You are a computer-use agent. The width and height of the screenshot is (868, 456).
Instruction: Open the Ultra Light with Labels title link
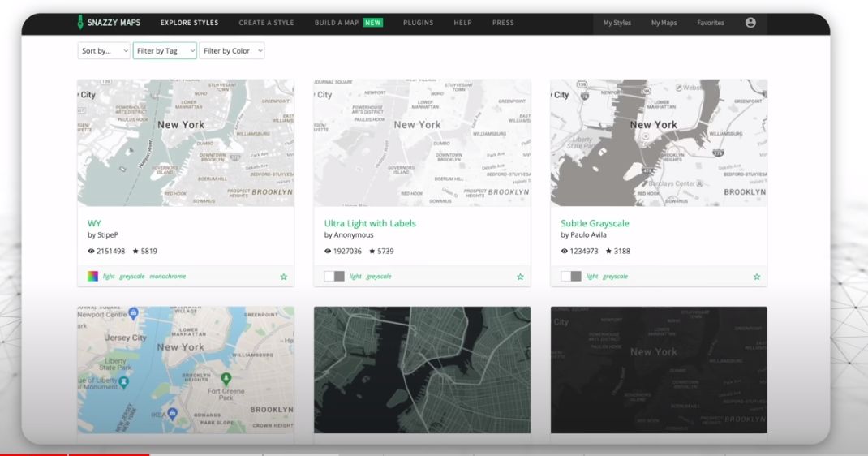[x=370, y=223]
